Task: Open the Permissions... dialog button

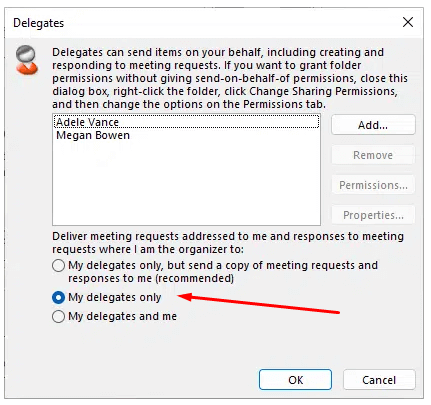Action: (373, 185)
